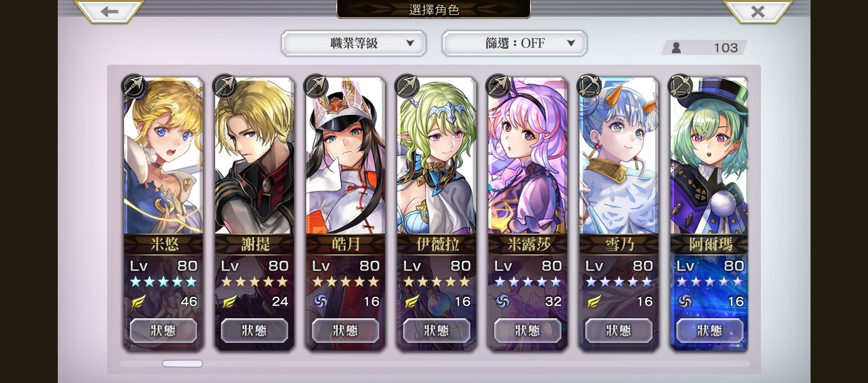Select the 皓月 character portrait
The width and height of the screenshot is (868, 383).
(346, 156)
